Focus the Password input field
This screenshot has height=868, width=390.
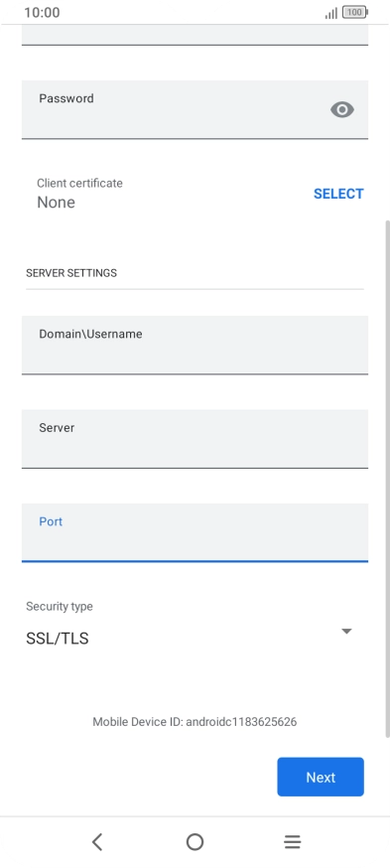coord(195,109)
